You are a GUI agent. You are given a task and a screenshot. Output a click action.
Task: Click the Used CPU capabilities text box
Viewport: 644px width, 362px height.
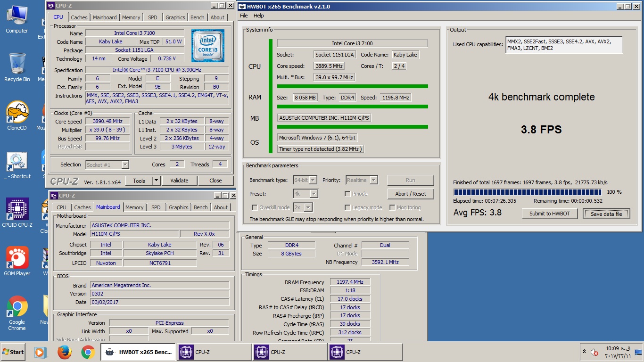tap(564, 45)
